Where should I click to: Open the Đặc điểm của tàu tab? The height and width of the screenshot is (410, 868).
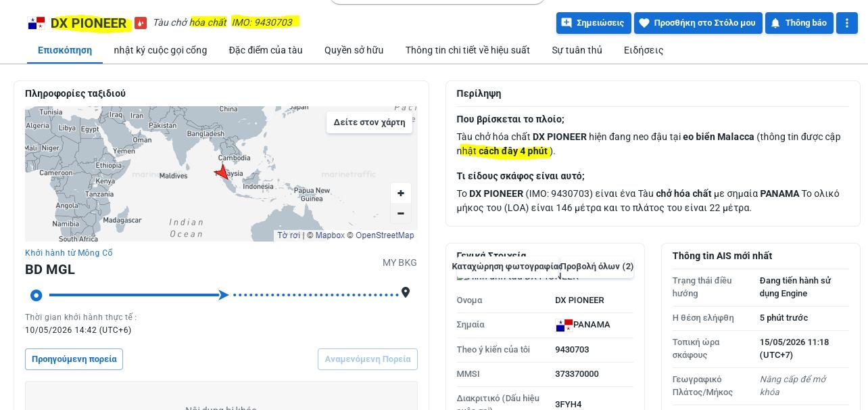point(266,50)
